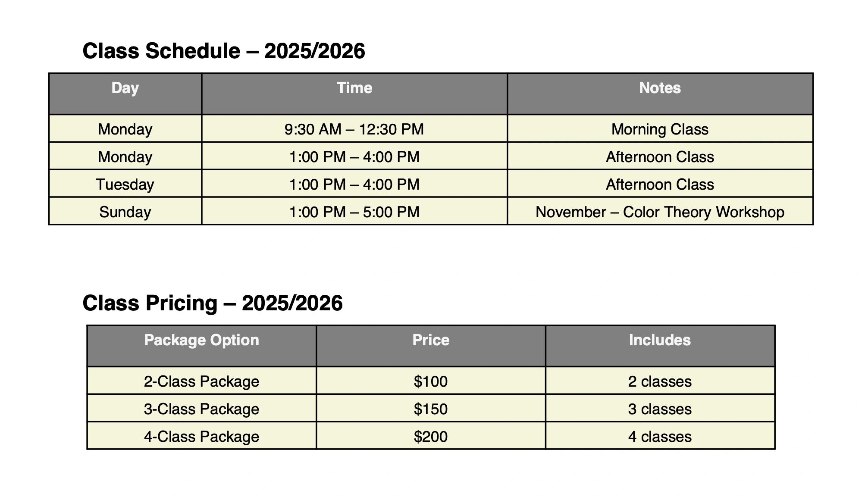Select the $150 price cell
Screen dimensions: 868x497
pyautogui.click(x=430, y=409)
